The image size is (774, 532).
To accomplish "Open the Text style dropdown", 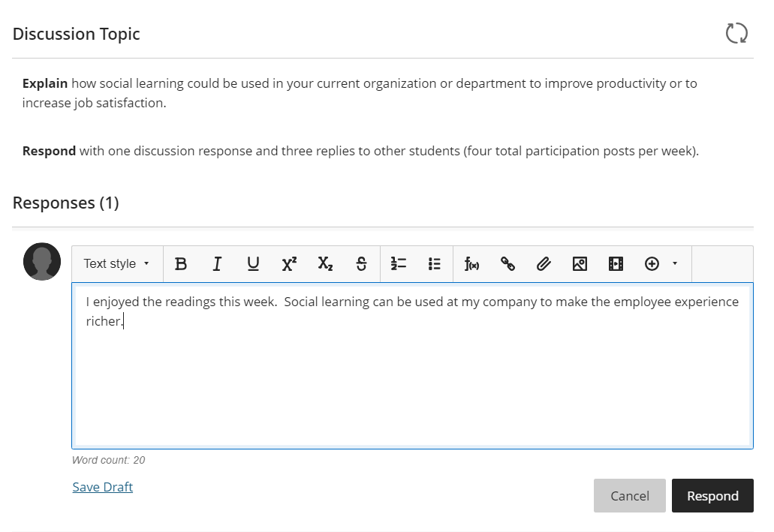I will (x=116, y=264).
